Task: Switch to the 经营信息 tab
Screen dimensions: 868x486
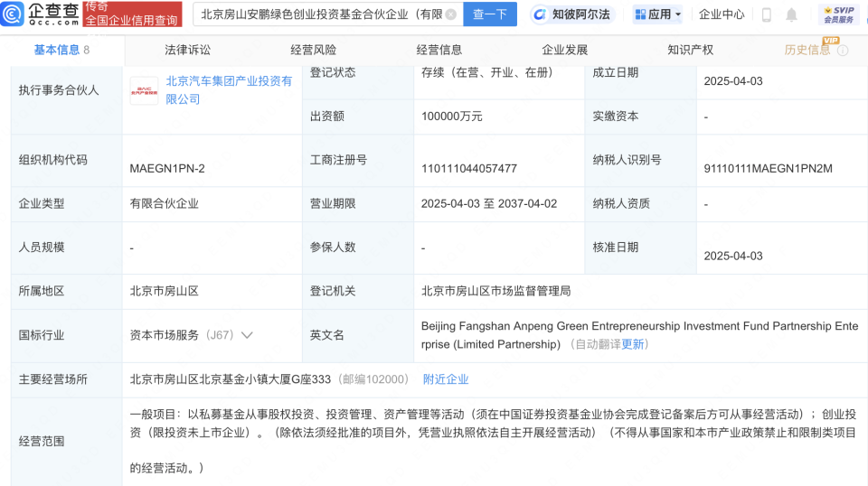Action: point(439,51)
